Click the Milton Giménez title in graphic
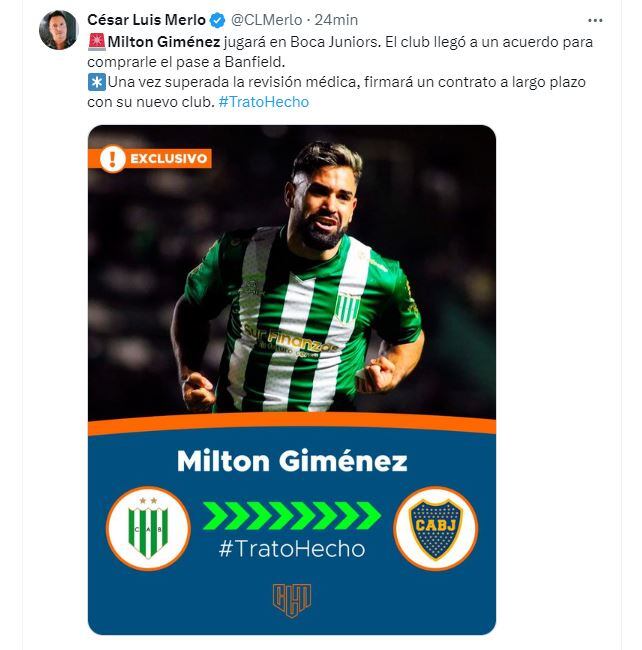This screenshot has width=642, height=650. point(292,461)
